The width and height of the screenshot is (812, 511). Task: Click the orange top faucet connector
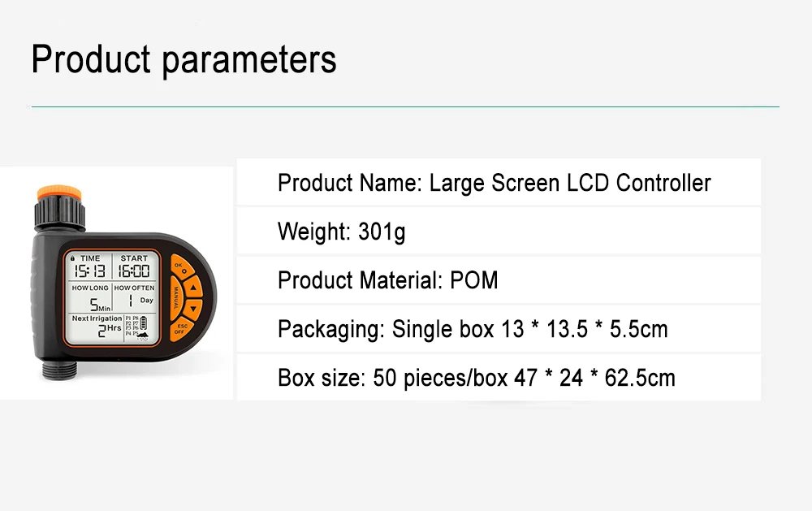coord(58,195)
